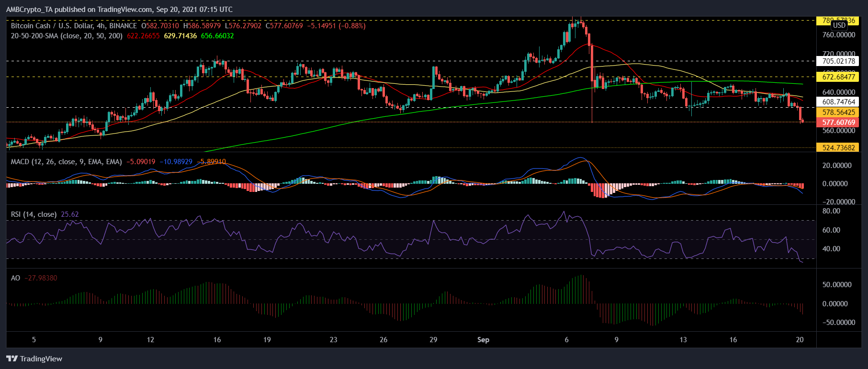Click the close value C577.60769

pos(284,26)
